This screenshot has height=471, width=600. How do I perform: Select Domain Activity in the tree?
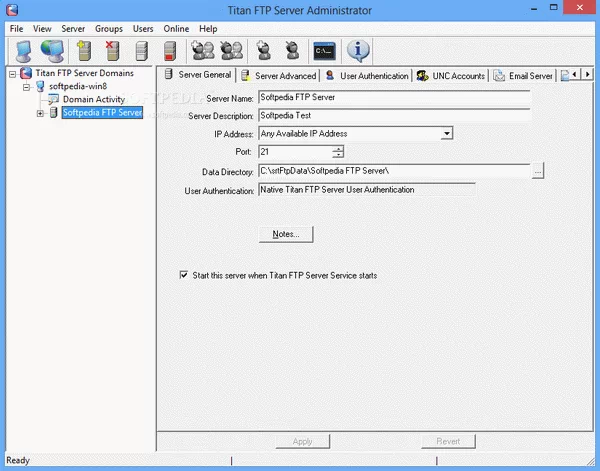pyautogui.click(x=93, y=100)
